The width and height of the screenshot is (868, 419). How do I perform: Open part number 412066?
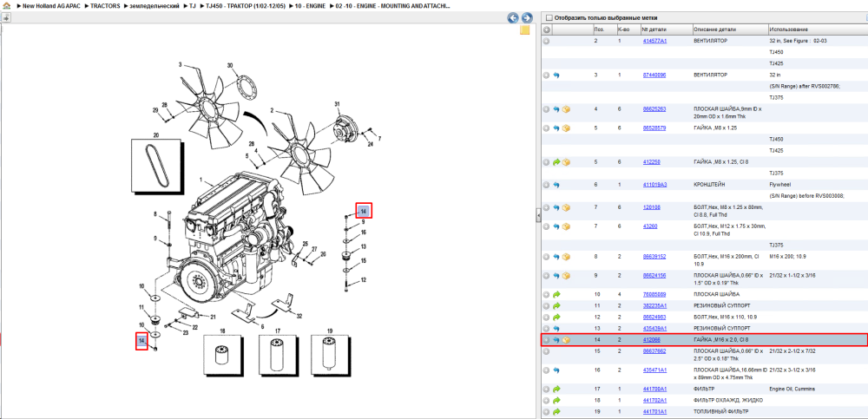coord(651,339)
